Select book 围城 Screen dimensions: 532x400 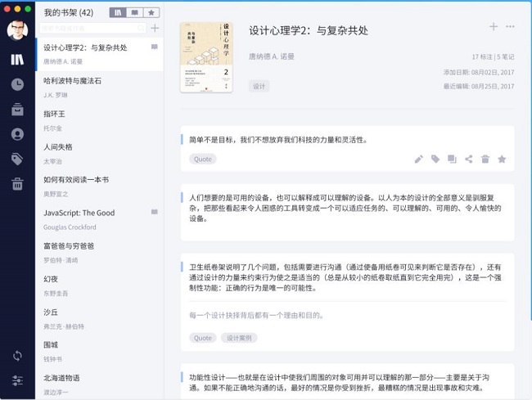click(99, 352)
